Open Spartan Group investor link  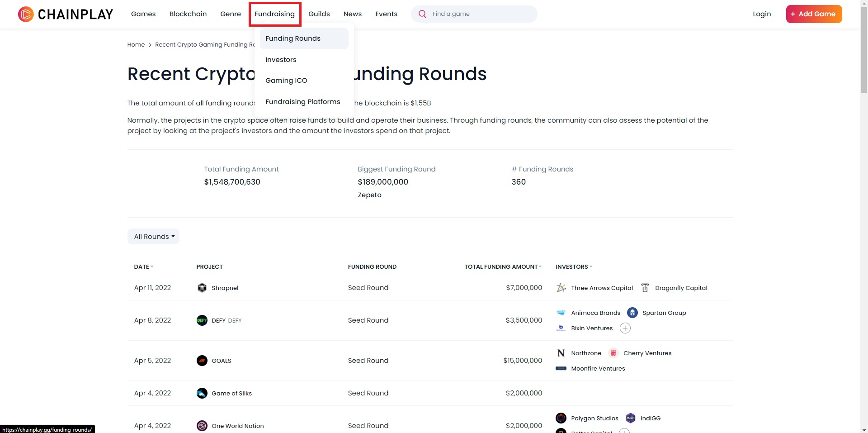pos(664,313)
